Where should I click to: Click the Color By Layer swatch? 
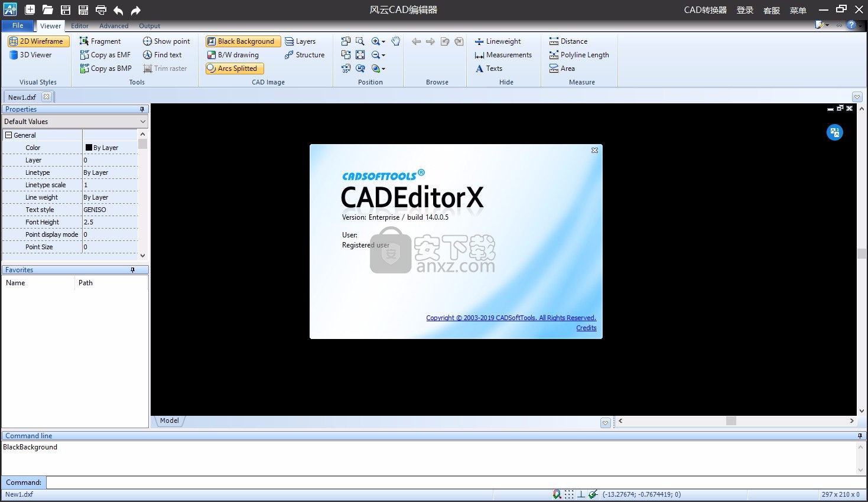pos(89,148)
